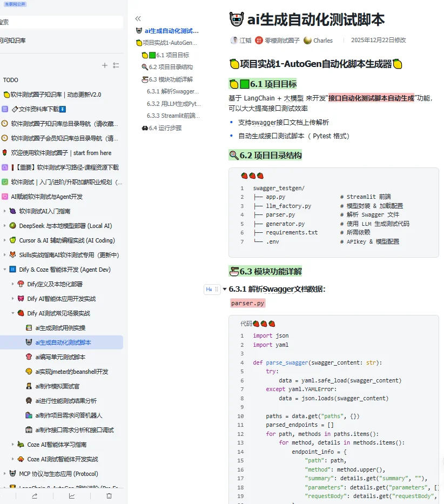Expand Skills实战指南AI软件测试专用 node

point(4,255)
